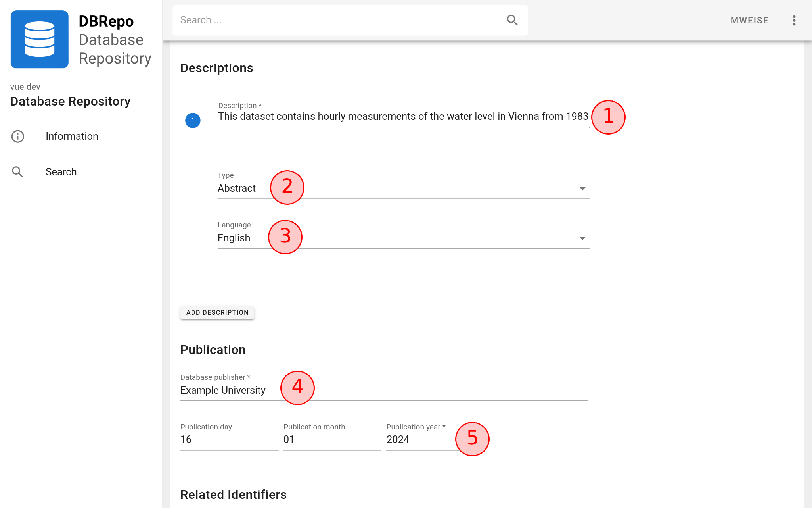Click the vue-dev label in sidebar
The height and width of the screenshot is (508, 812).
coord(25,87)
